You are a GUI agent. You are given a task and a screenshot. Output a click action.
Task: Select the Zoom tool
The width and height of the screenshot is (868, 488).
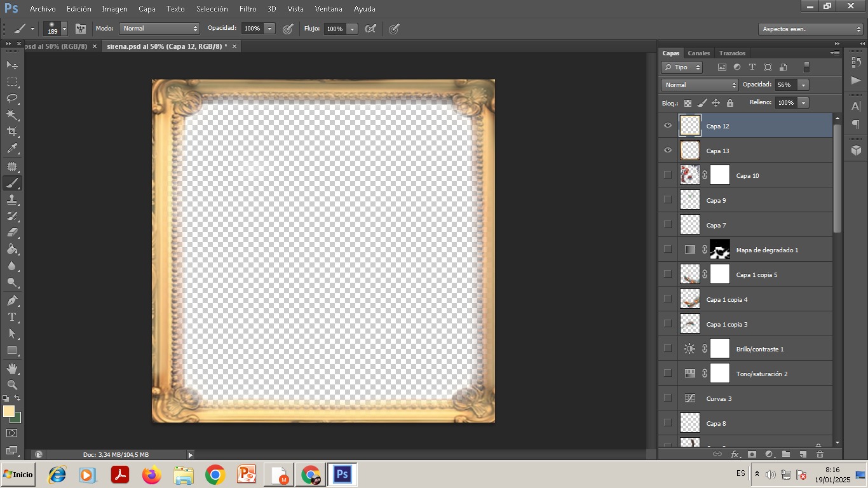click(x=12, y=385)
